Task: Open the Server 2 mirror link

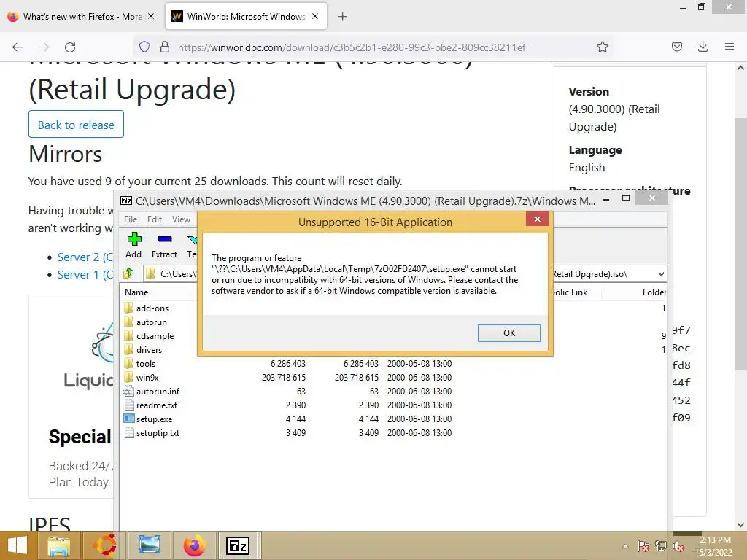Action: (85, 257)
